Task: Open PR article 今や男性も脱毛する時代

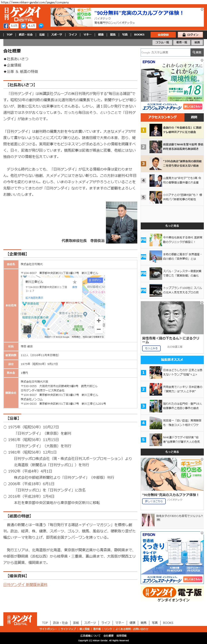Action: point(172,240)
